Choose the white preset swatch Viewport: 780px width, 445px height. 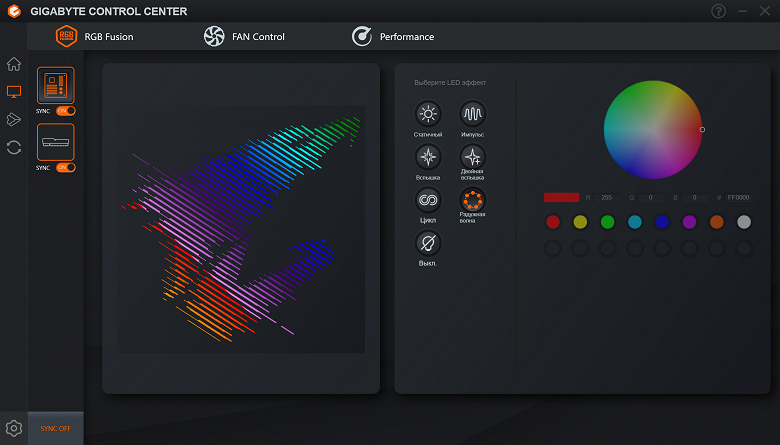tap(744, 222)
